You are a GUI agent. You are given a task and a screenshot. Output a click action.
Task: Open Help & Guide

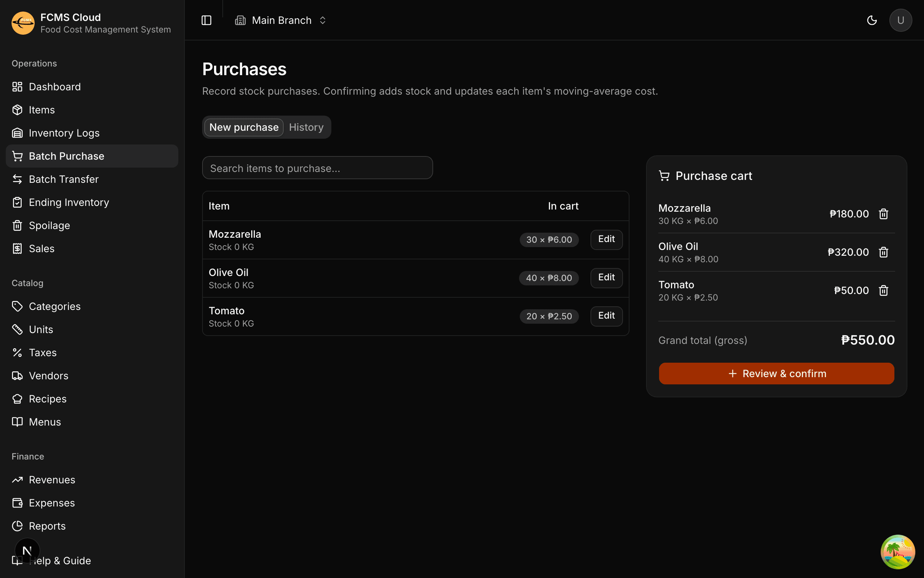tap(92, 560)
